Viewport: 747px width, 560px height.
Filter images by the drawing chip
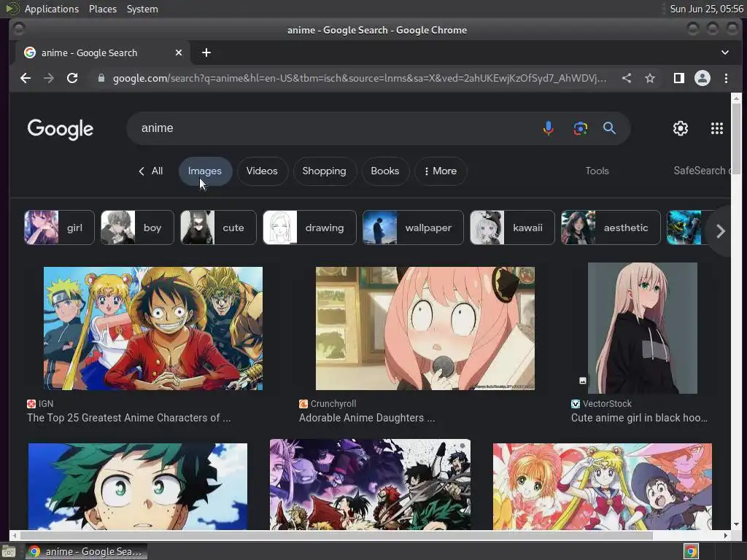point(309,227)
